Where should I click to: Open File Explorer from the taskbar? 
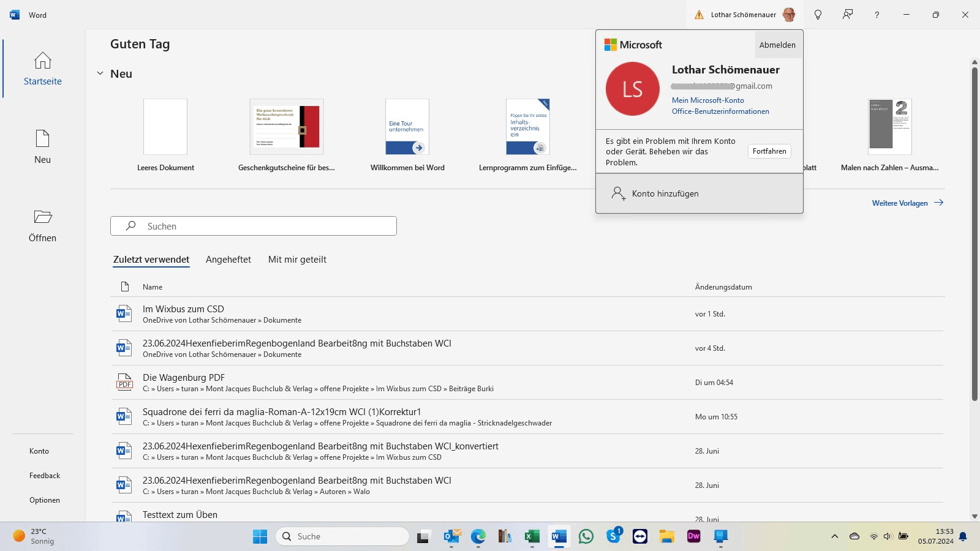tap(666, 536)
